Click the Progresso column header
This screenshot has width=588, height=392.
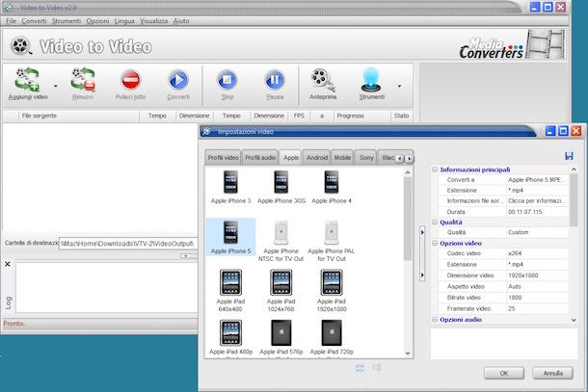tap(361, 116)
